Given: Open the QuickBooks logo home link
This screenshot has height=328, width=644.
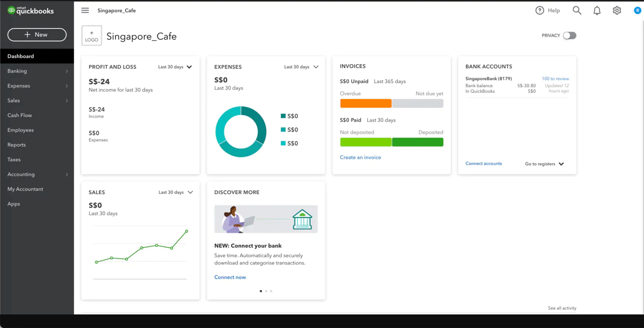Looking at the screenshot, I should (30, 10).
